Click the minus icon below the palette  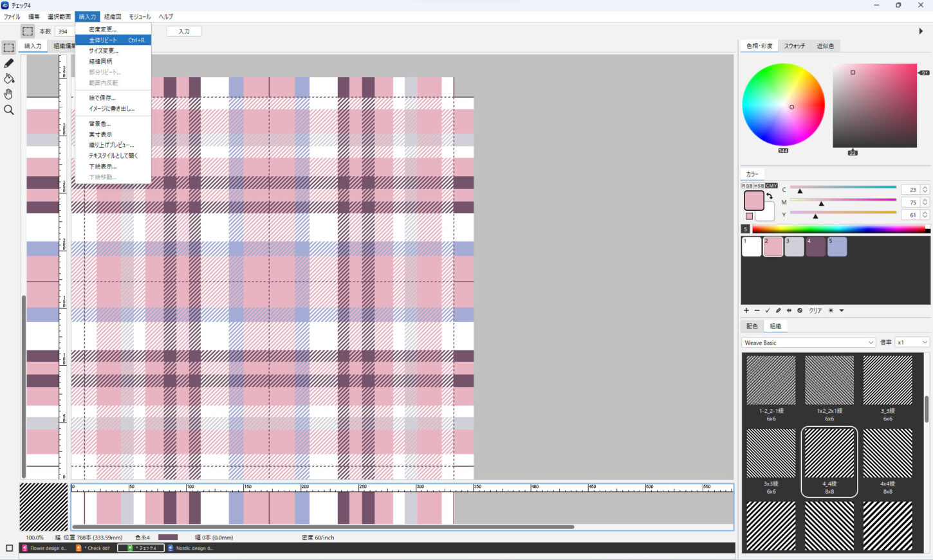[757, 311]
